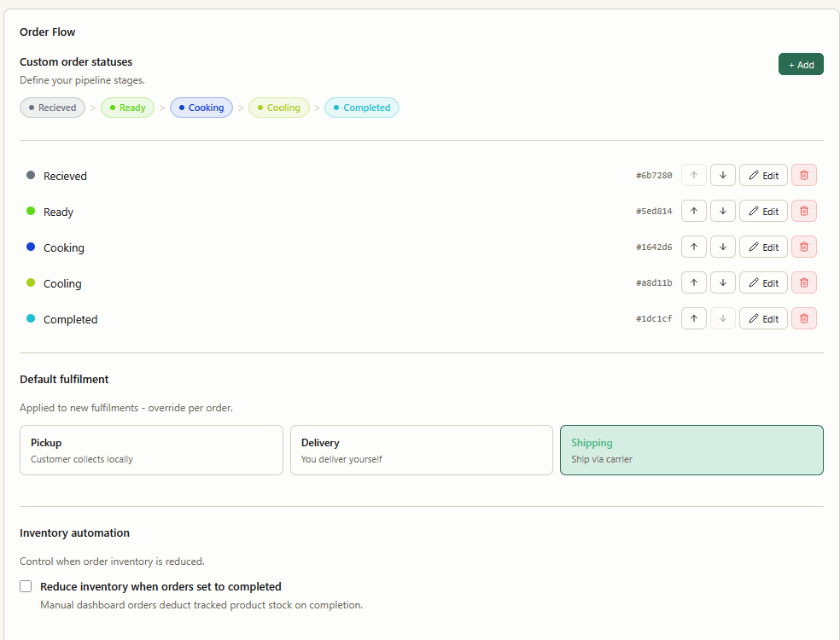Click the Inventory automation heading
The height and width of the screenshot is (640, 840).
(74, 532)
